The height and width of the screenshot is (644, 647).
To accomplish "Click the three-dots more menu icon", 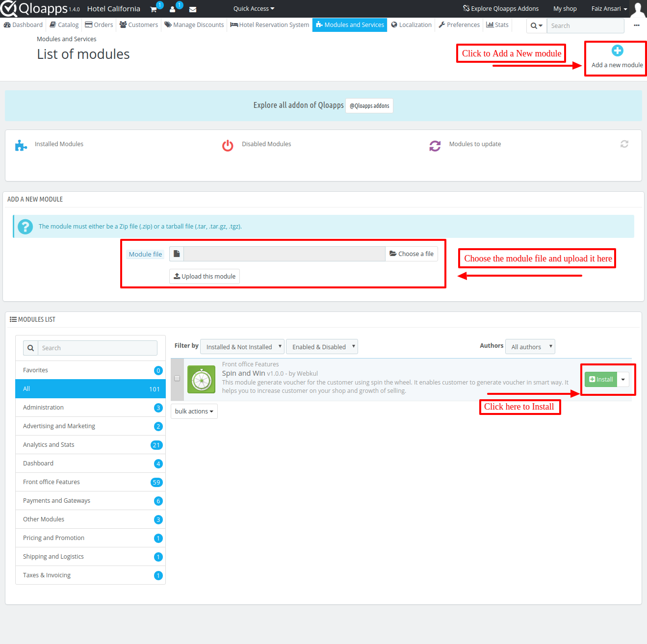I will [x=637, y=26].
